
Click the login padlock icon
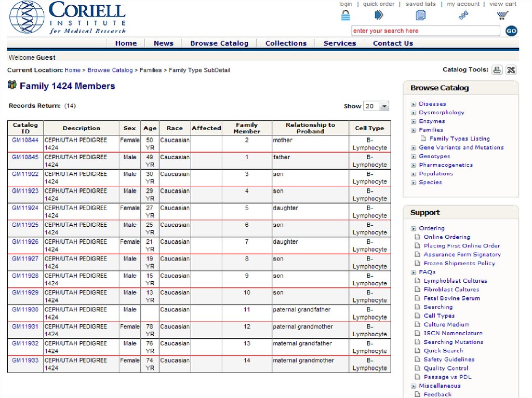[x=345, y=15]
